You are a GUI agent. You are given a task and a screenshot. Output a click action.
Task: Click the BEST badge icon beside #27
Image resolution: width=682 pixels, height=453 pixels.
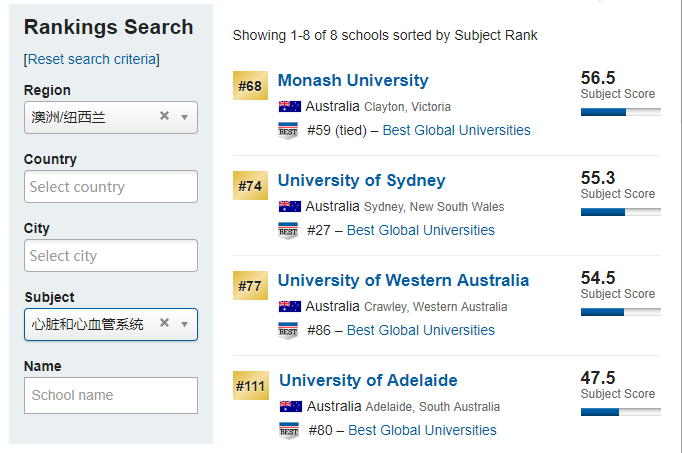288,231
